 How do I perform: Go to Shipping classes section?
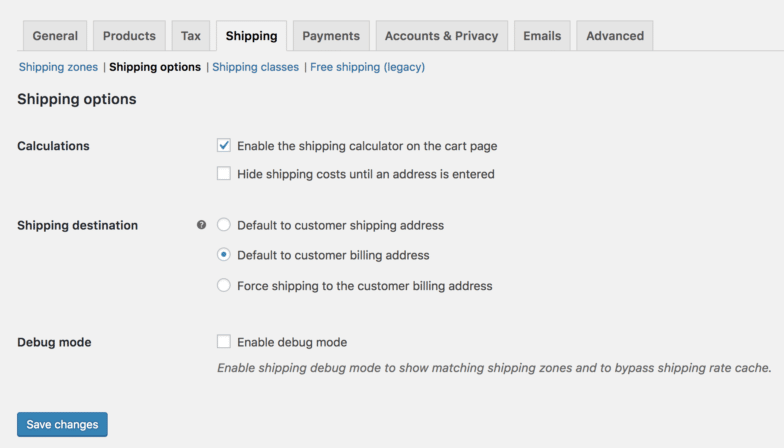coord(255,67)
